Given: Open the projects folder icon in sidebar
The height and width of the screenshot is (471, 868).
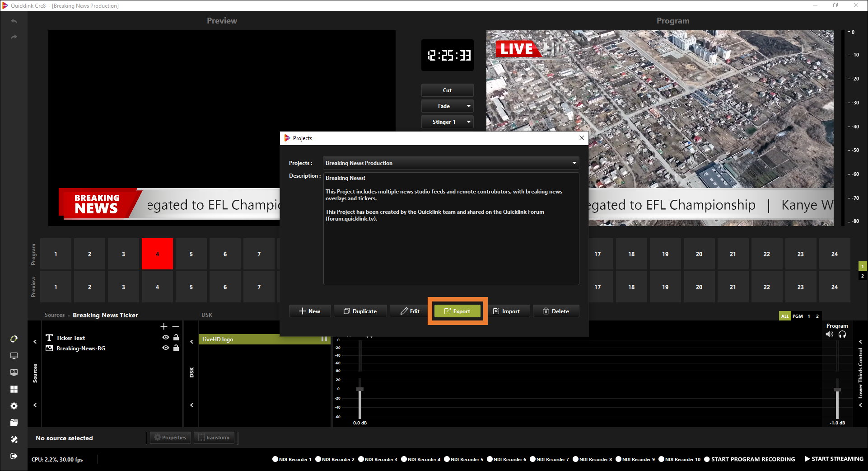Looking at the screenshot, I should (x=14, y=423).
